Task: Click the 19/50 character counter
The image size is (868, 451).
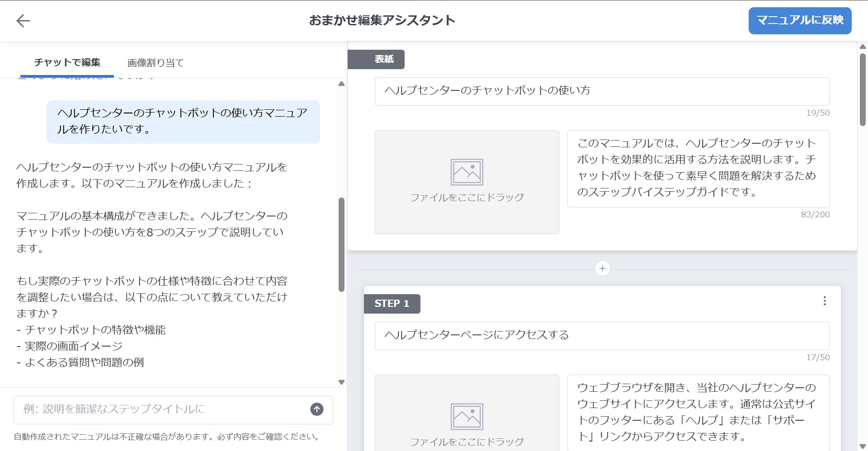Action: pyautogui.click(x=818, y=113)
